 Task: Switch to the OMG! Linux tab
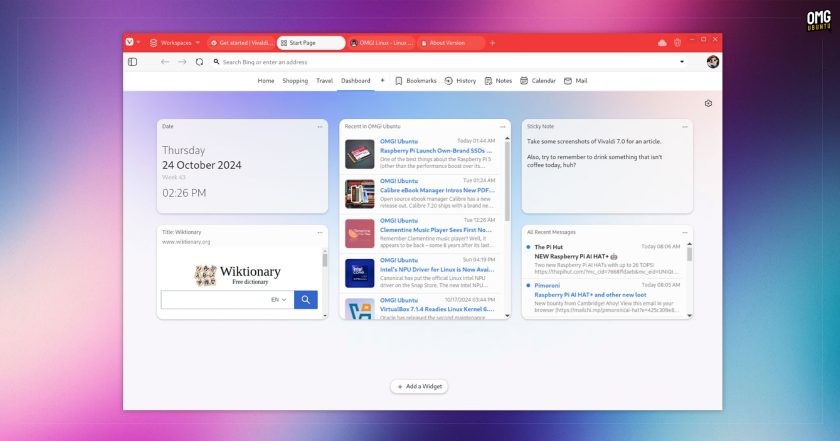pyautogui.click(x=382, y=43)
